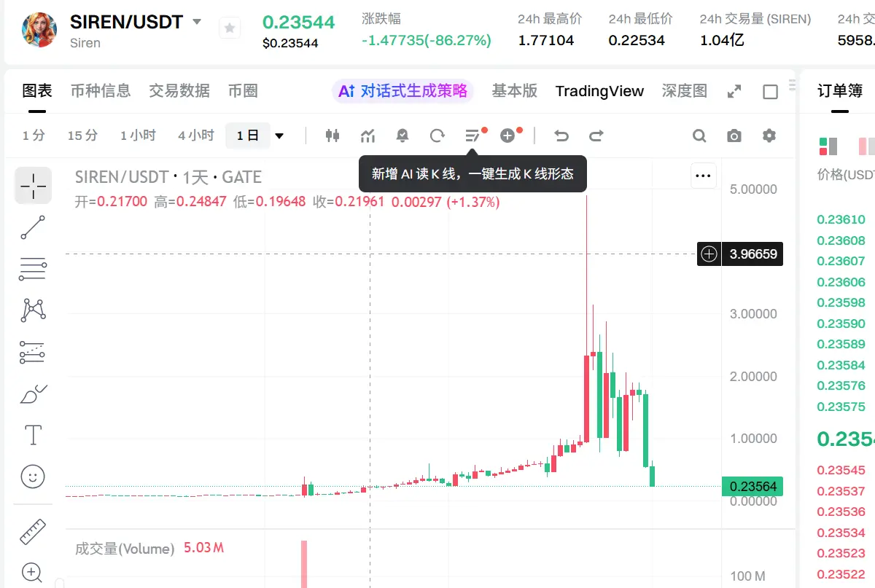Undo the last chart action
The width and height of the screenshot is (875, 588).
click(561, 136)
